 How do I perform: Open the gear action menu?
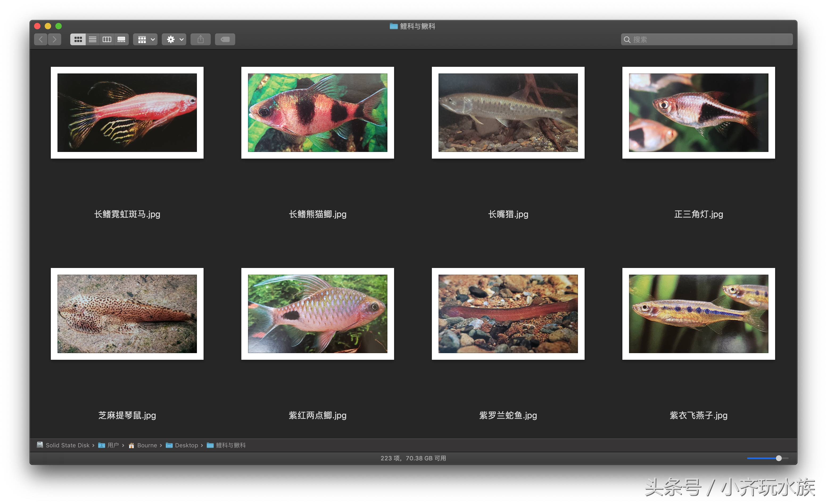(x=174, y=40)
